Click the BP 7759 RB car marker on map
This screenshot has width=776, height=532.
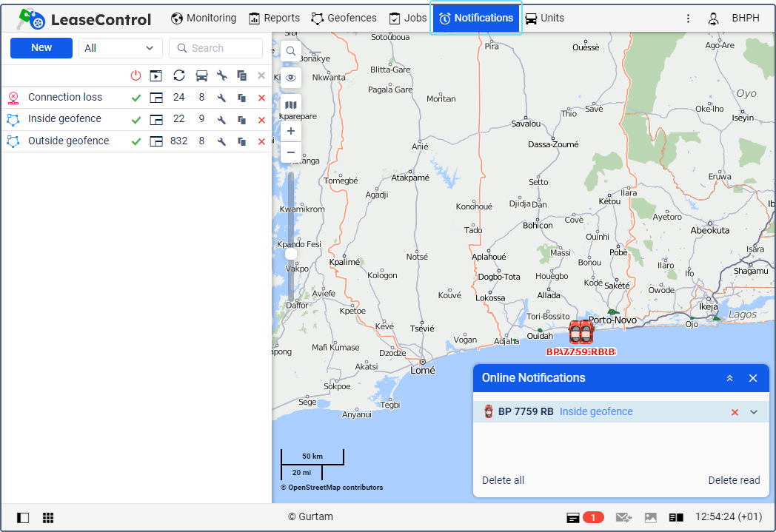581,332
